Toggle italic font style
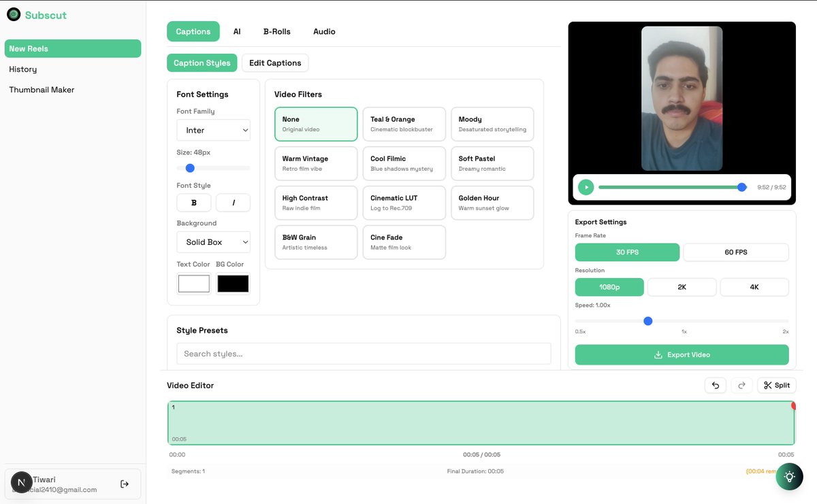This screenshot has height=504, width=817. pos(234,203)
